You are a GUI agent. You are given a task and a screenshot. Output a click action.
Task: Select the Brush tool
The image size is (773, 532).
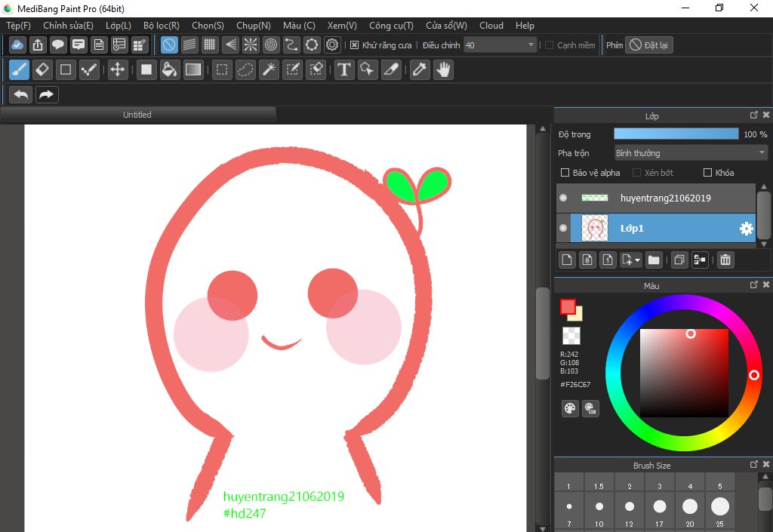tap(20, 70)
